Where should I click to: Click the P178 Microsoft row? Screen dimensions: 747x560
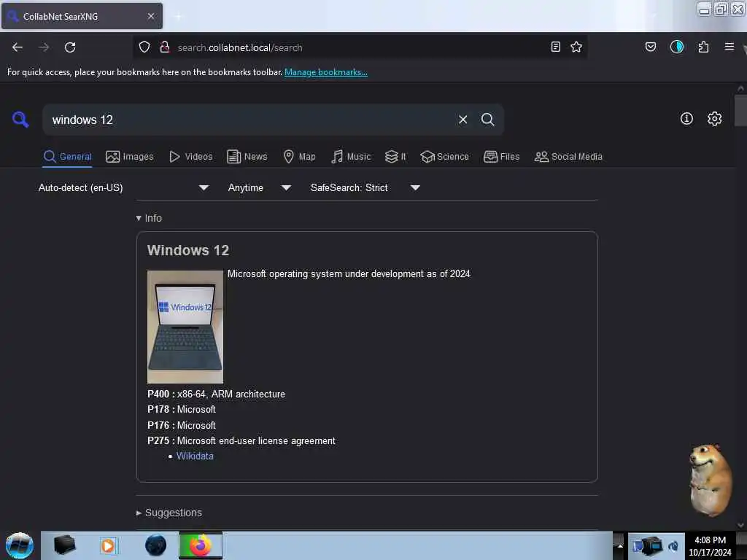[182, 410]
